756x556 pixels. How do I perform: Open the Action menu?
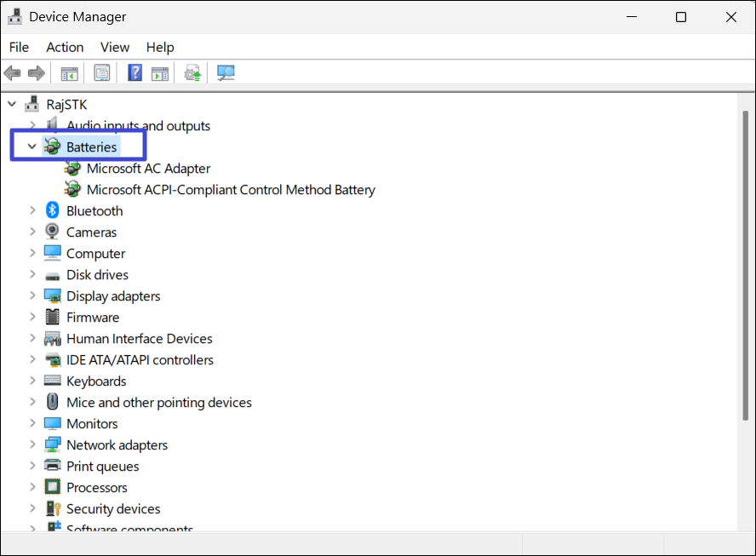click(65, 47)
